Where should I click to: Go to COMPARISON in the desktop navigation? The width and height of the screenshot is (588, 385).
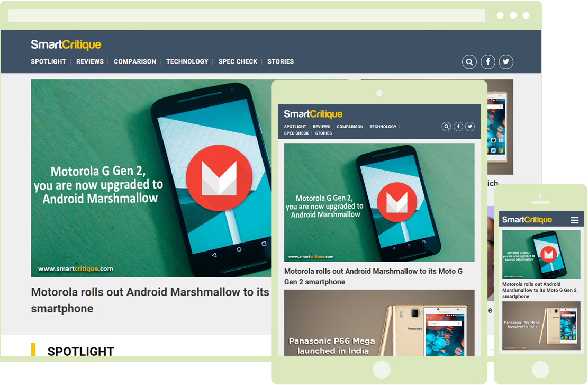point(135,62)
